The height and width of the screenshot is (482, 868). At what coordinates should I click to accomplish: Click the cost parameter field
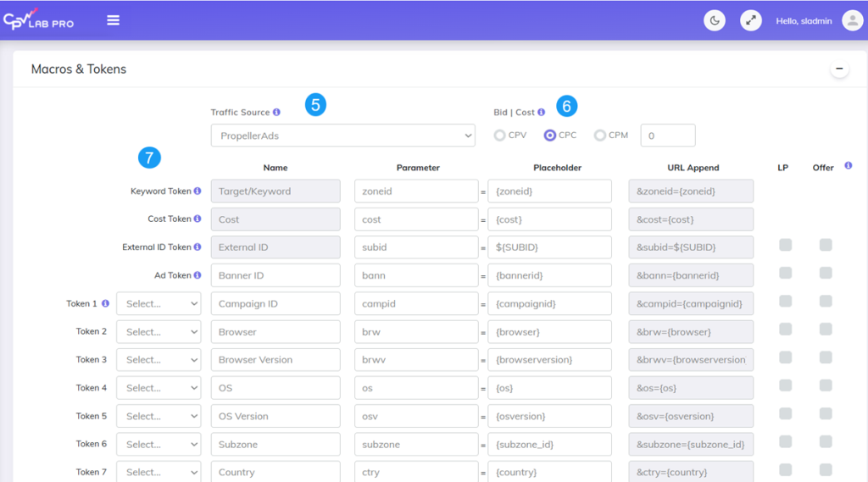tap(416, 219)
